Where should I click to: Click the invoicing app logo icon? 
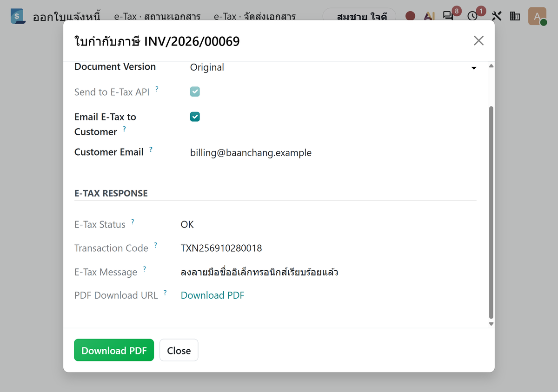click(x=18, y=16)
